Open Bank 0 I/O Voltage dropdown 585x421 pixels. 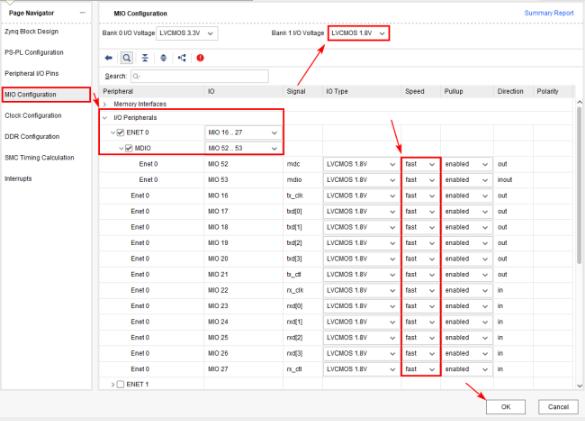(187, 33)
